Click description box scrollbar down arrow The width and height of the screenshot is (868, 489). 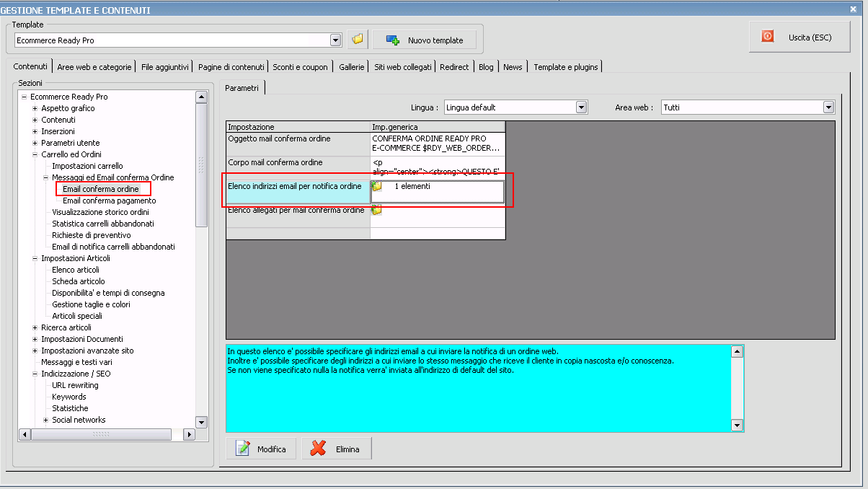(x=737, y=426)
